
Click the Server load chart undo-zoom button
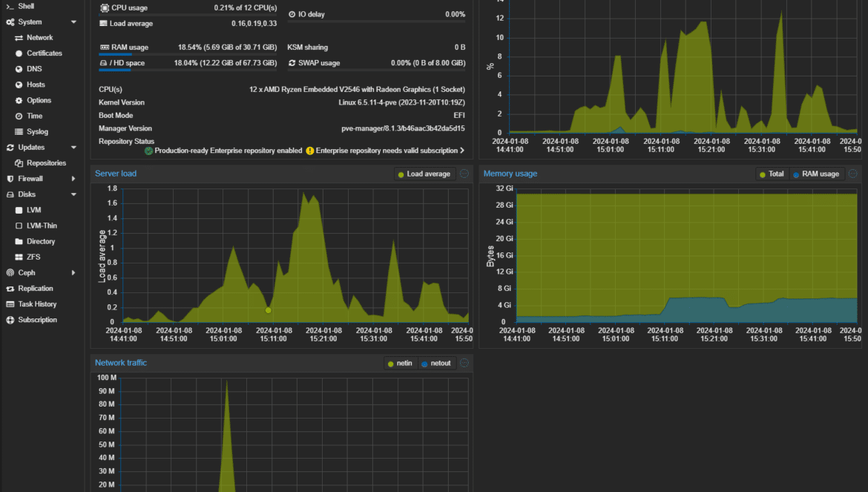(x=464, y=174)
